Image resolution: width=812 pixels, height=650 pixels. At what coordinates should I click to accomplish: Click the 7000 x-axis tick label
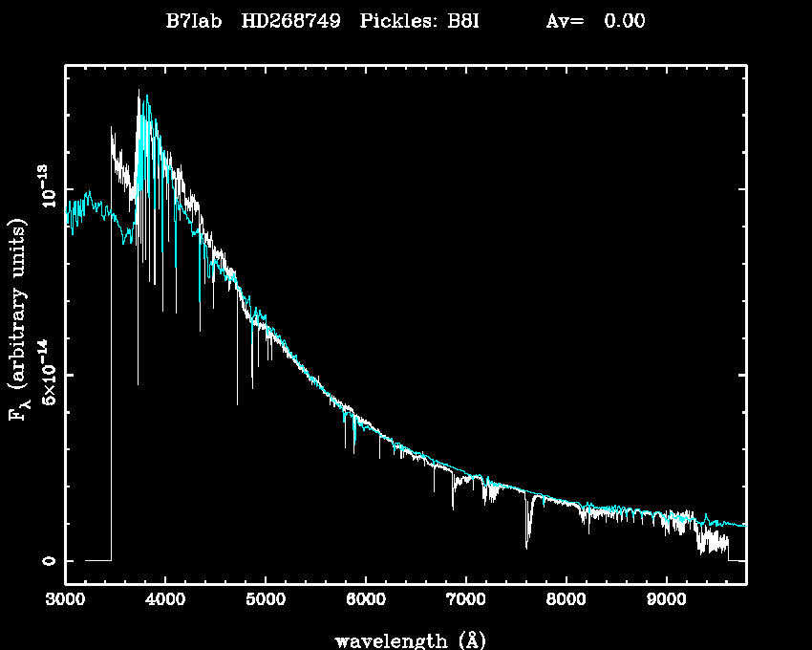(466, 601)
